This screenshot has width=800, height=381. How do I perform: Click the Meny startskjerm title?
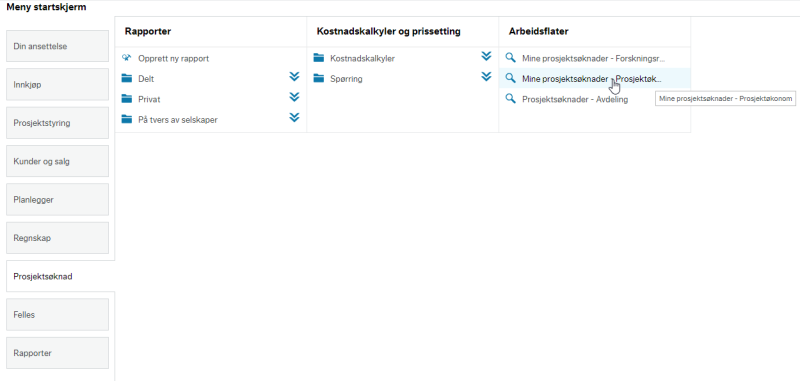tap(46, 7)
